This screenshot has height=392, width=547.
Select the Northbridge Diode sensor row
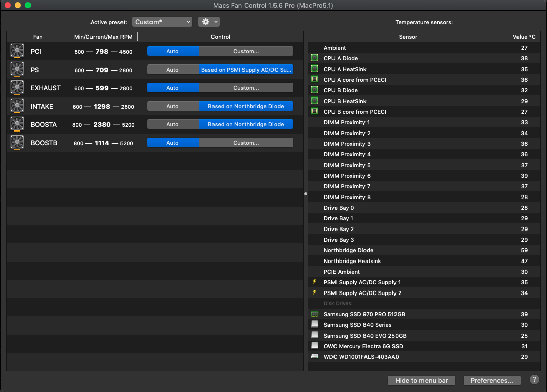click(424, 250)
